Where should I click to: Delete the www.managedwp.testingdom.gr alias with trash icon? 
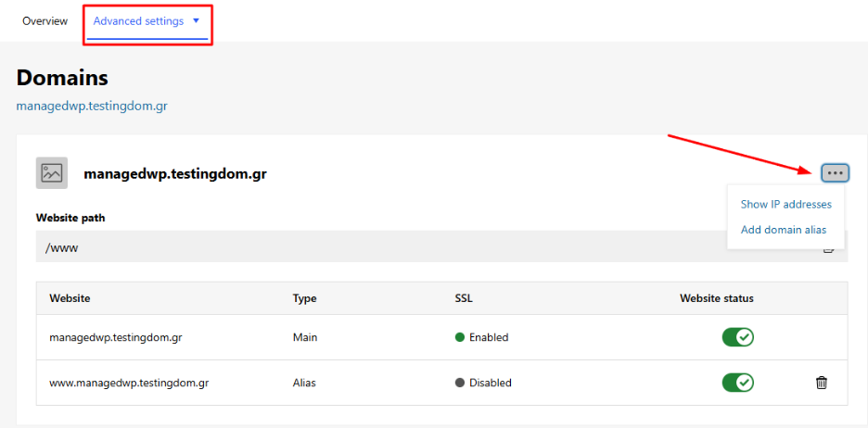pos(822,382)
